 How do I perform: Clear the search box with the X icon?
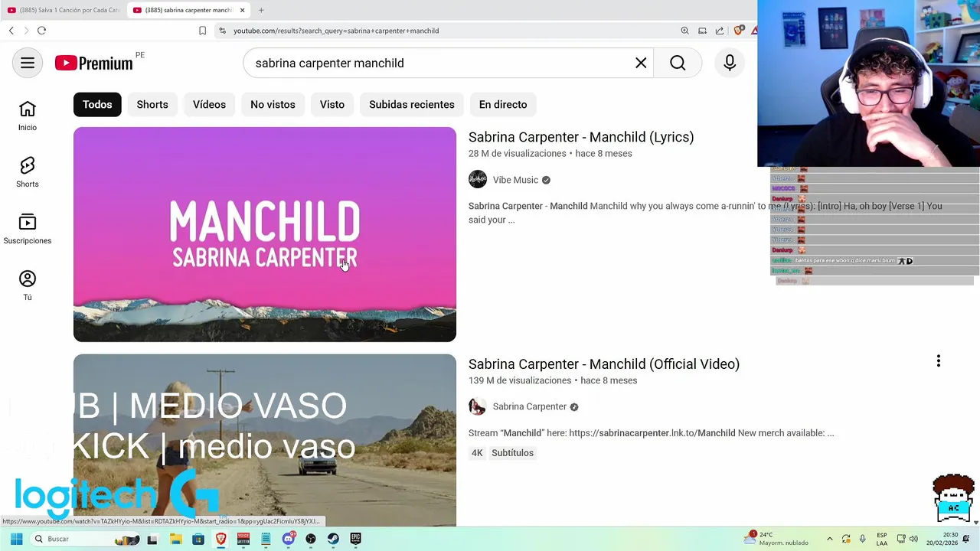(x=641, y=63)
